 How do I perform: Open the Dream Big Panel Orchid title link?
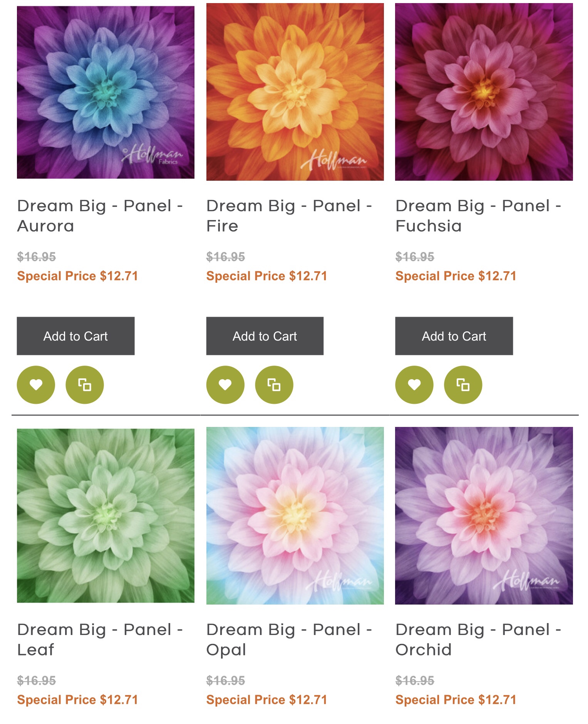tap(478, 640)
